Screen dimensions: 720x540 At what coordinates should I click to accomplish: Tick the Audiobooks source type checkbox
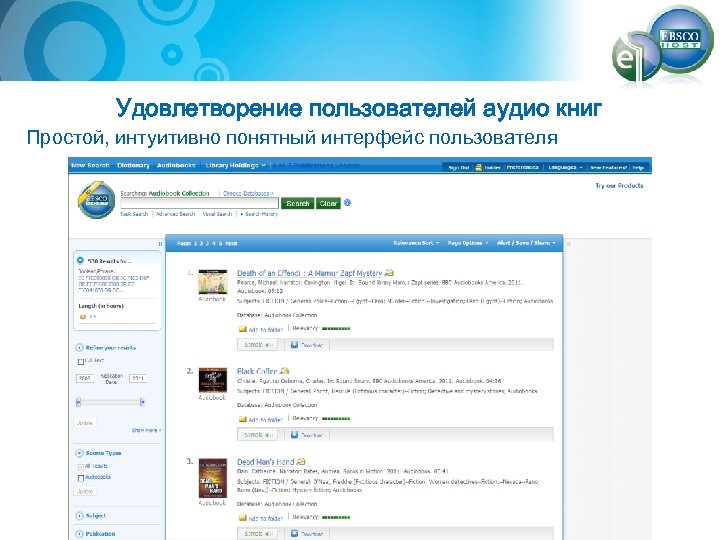[81, 478]
